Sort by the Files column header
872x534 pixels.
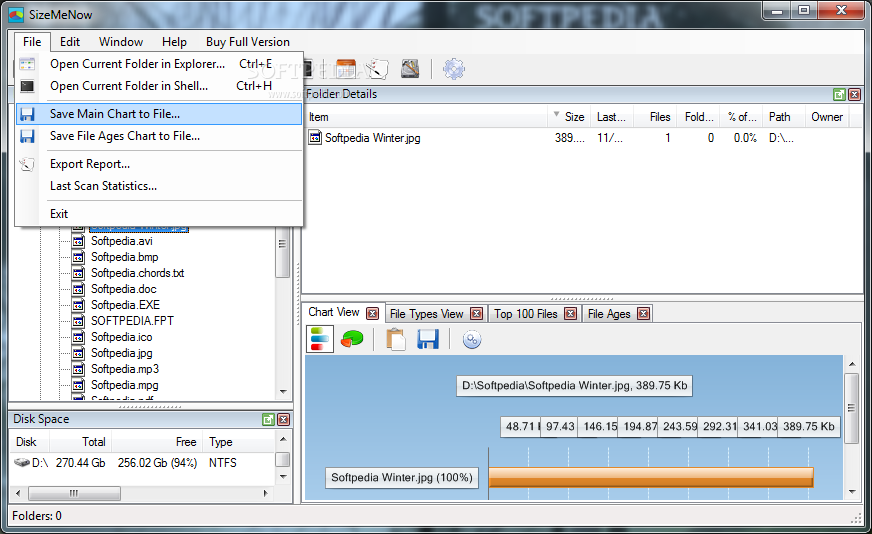[655, 117]
